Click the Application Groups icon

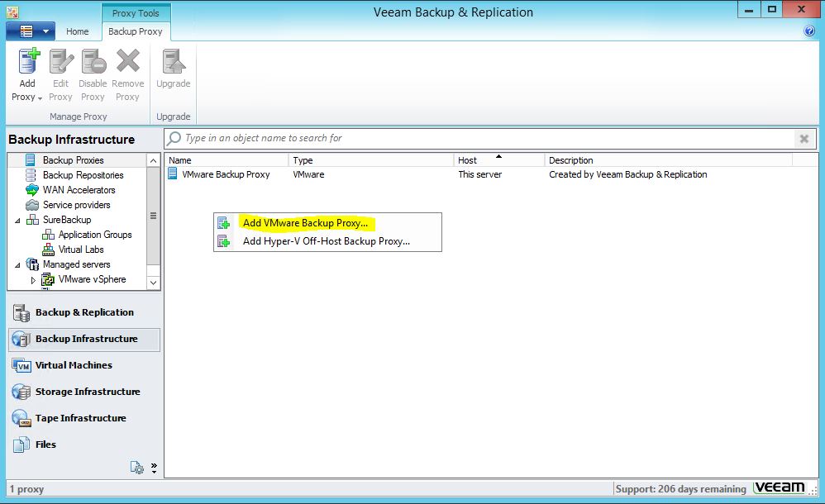[x=48, y=235]
